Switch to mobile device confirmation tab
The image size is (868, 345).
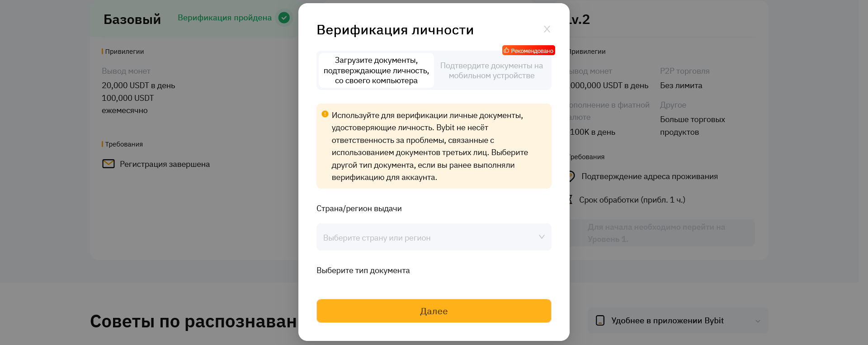tap(491, 71)
